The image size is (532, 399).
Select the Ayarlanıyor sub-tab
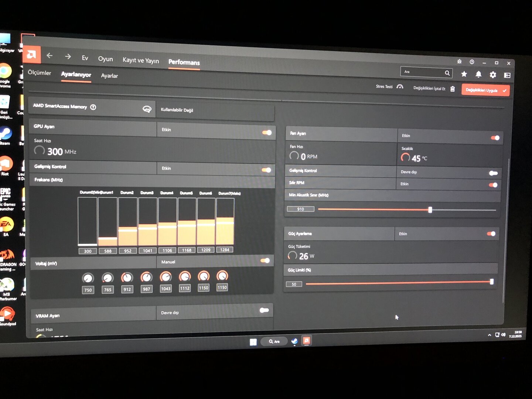pyautogui.click(x=76, y=75)
